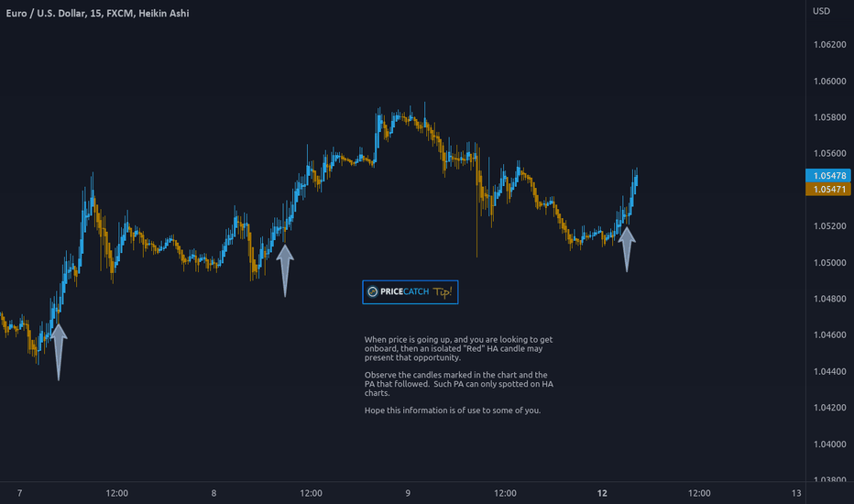Click the orange 1.05471 price label
Viewport: 854px width, 504px height.
827,189
